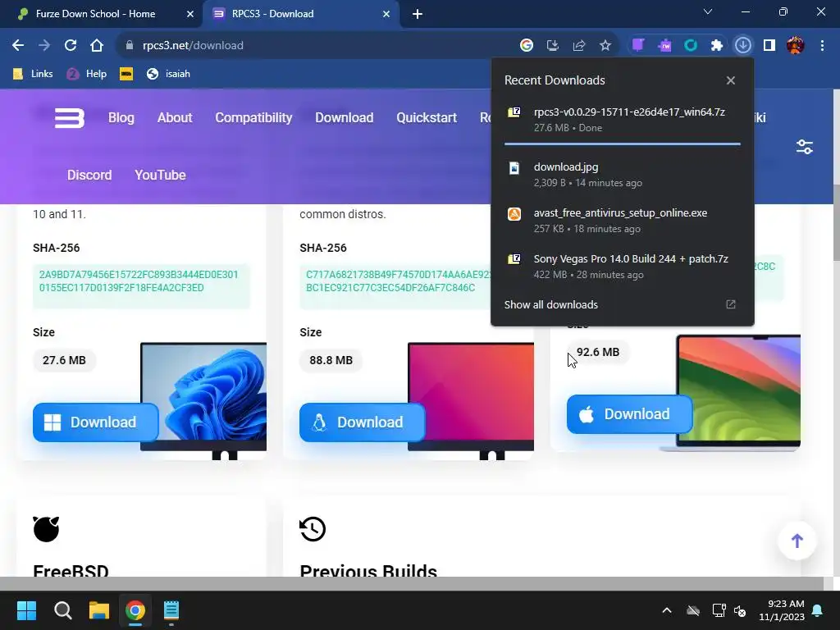Reload the page with the refresh icon
Viewport: 840px width, 630px height.
(x=71, y=46)
